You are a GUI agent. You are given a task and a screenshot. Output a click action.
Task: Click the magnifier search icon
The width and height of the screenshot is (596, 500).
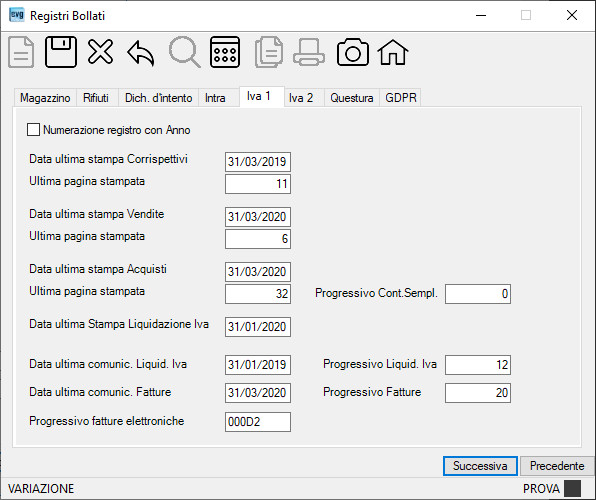[x=185, y=52]
